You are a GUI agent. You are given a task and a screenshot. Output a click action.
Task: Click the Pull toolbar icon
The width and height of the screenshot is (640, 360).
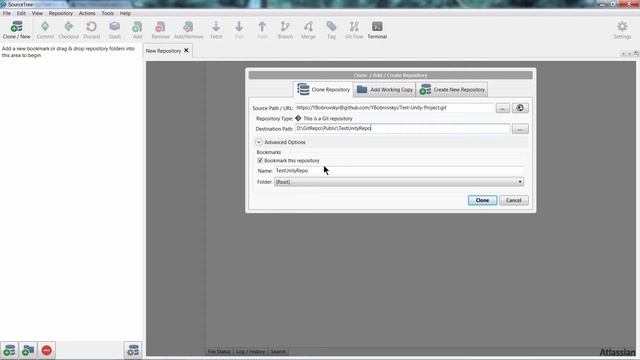[239, 30]
